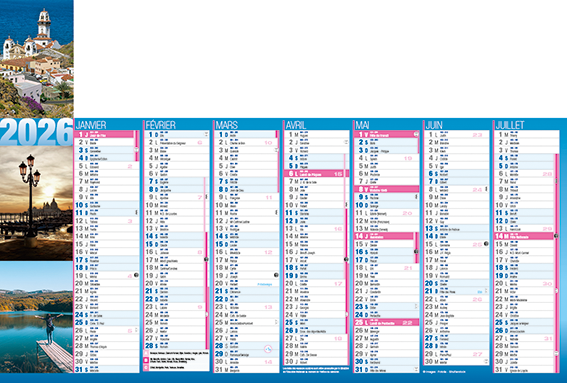Screen dimensions: 567x383
Task: Click the pink middle zone legend box under February
Action: tap(146, 360)
